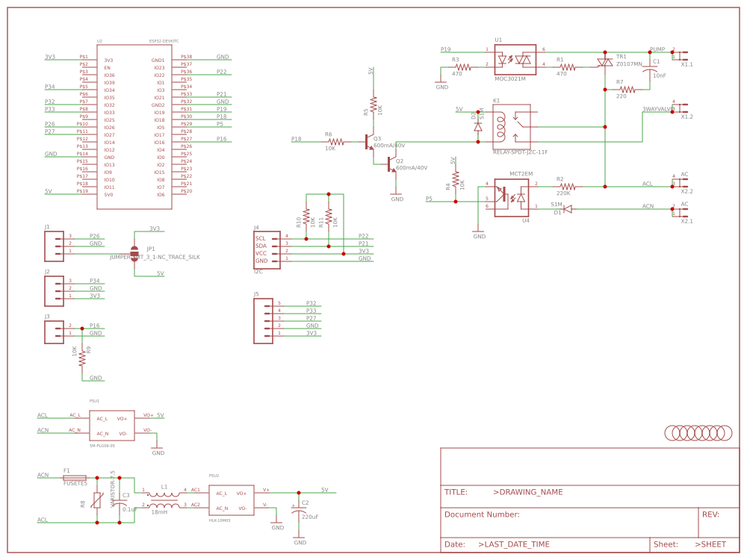Select the "MOC3021M" part value text

(509, 78)
